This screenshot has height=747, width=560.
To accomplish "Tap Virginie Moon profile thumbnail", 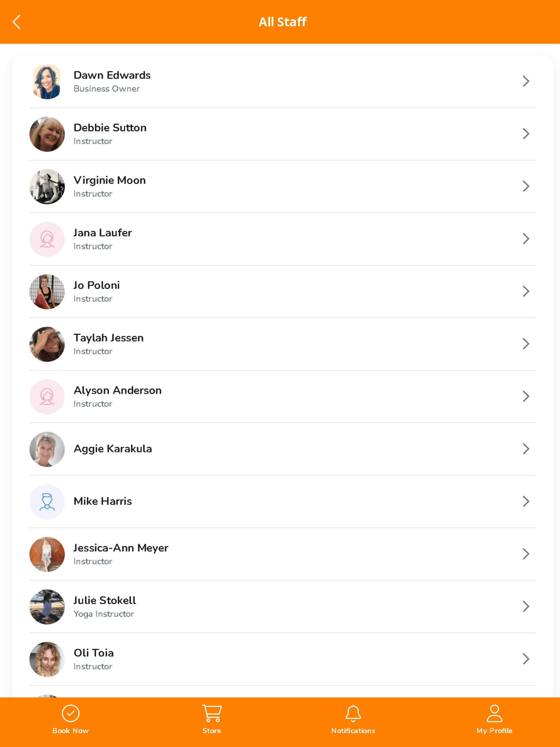I will [x=47, y=186].
